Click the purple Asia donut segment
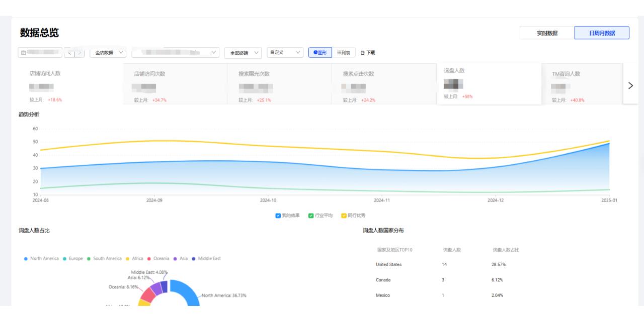 click(156, 288)
